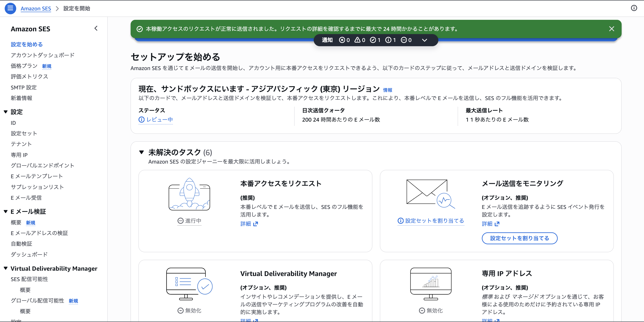644x322 pixels.
Task: Click the 新規 badge next to 価格プラン
Action: click(47, 66)
